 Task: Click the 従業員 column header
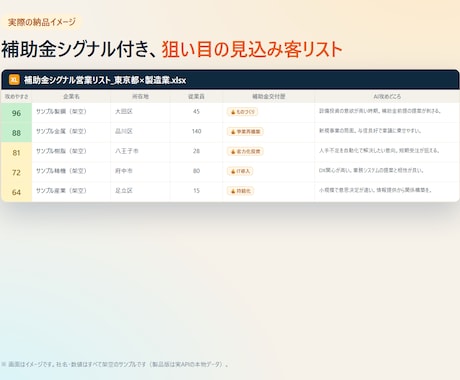pyautogui.click(x=196, y=97)
